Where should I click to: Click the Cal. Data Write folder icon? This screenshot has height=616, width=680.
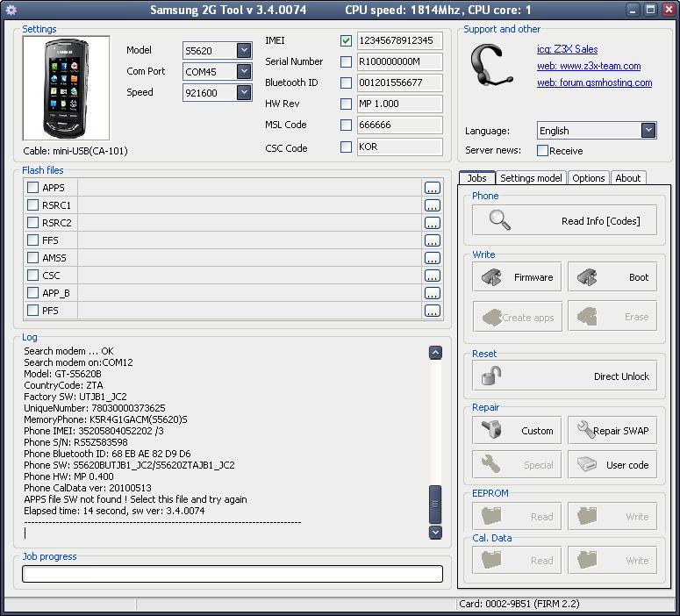coord(587,560)
